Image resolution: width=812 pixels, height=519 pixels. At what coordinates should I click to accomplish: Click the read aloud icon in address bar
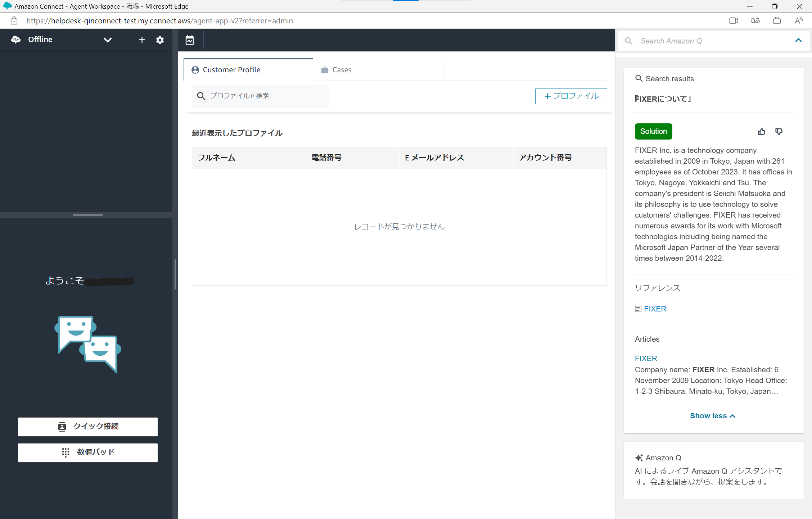coord(798,21)
